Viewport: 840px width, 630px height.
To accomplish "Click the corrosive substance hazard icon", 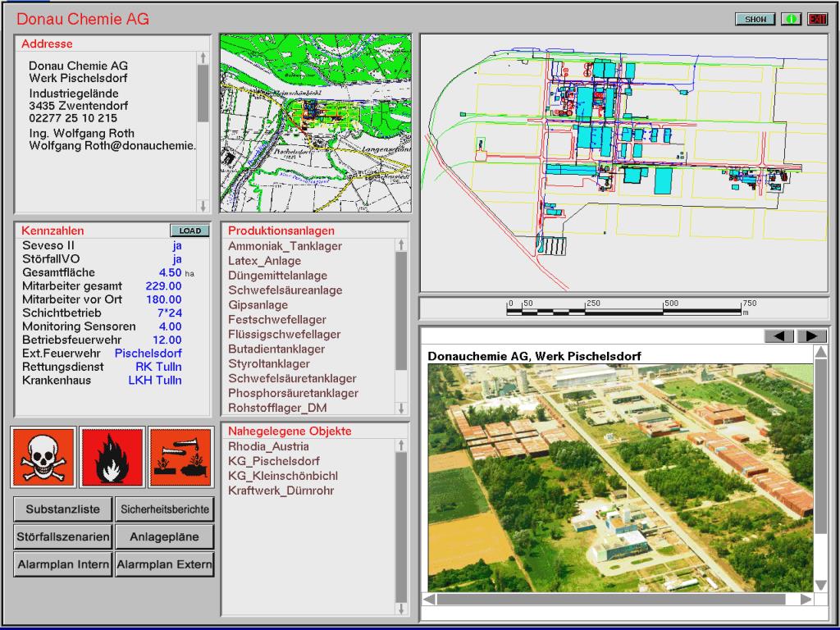I will point(180,457).
